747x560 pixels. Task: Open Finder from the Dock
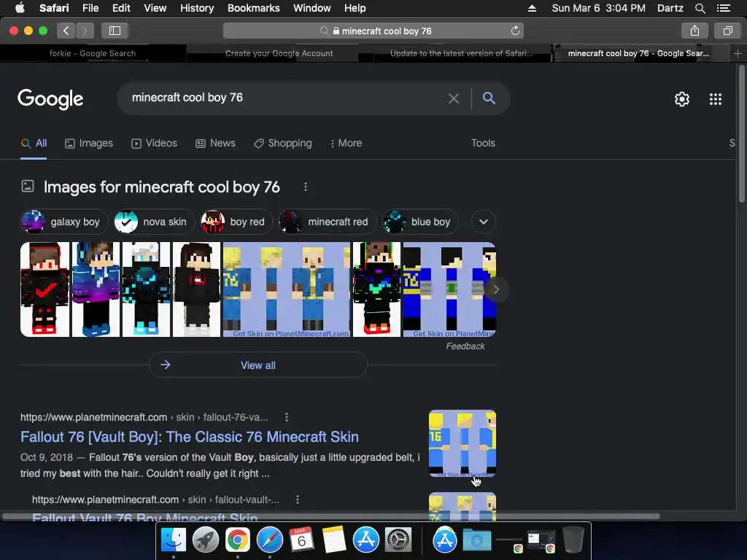pos(174,540)
